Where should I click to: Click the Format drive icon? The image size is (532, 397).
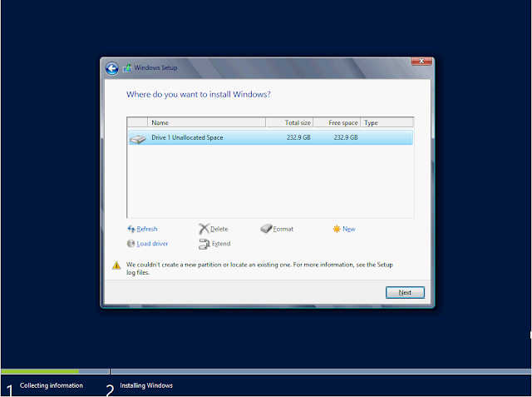[266, 229]
